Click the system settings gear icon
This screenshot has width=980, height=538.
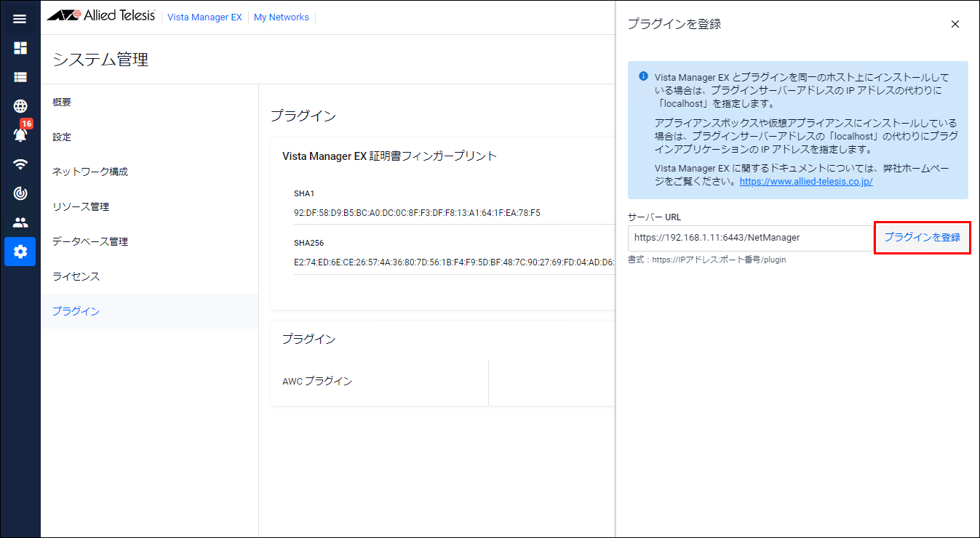(20, 252)
